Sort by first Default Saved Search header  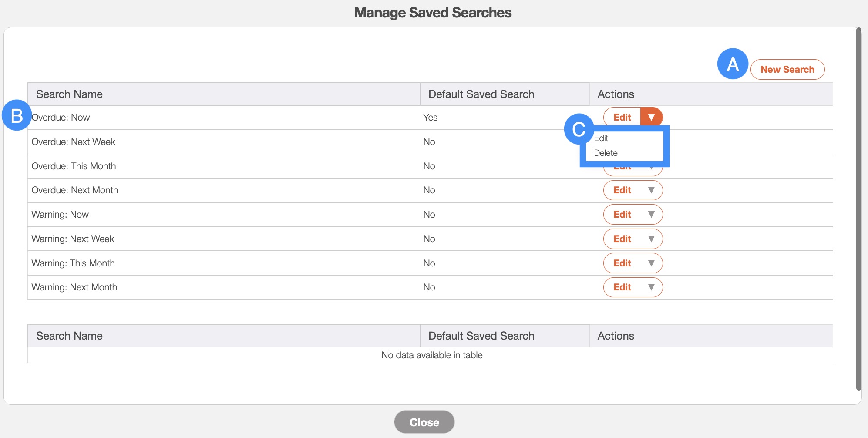tap(481, 94)
